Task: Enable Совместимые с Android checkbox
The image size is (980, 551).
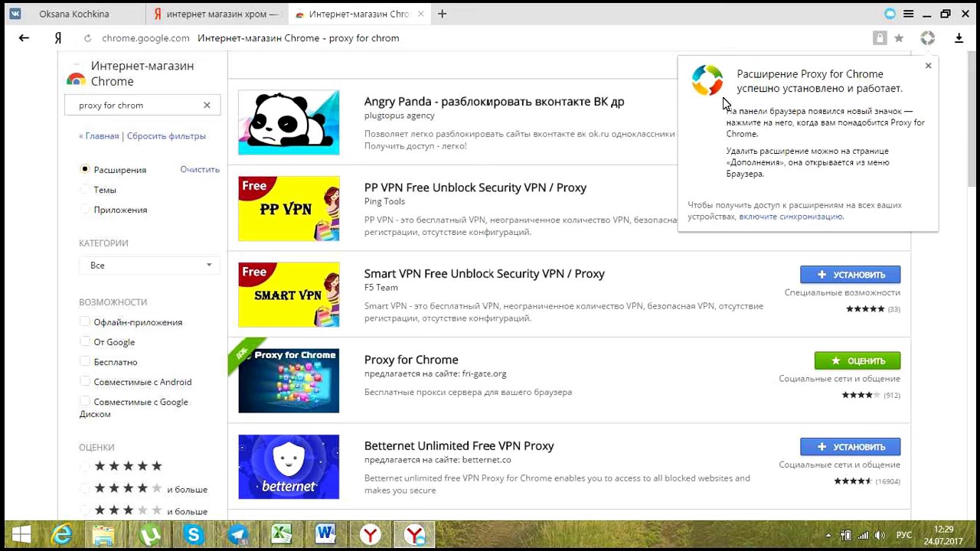Action: 85,381
